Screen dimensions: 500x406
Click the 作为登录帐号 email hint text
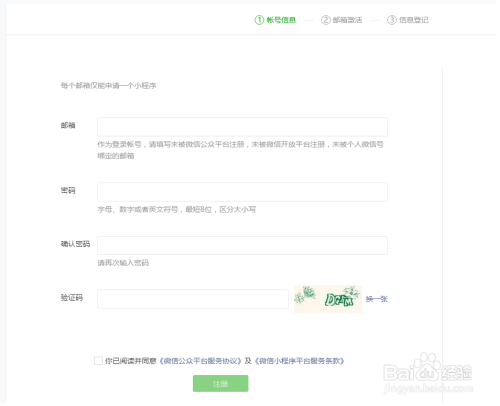pyautogui.click(x=242, y=151)
